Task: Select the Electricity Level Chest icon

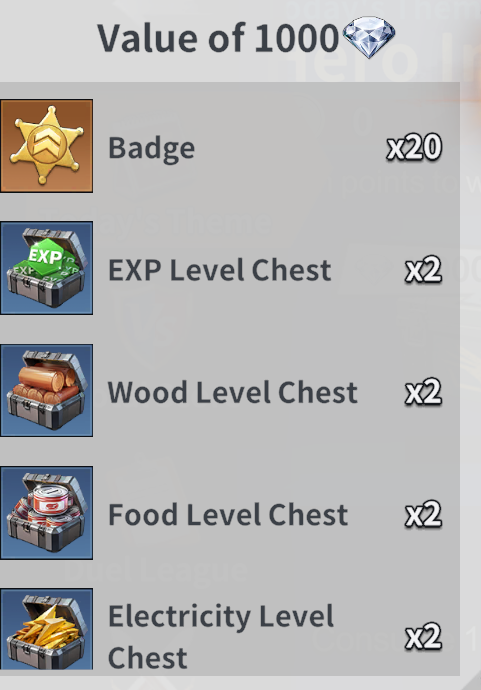Action: coord(46,629)
